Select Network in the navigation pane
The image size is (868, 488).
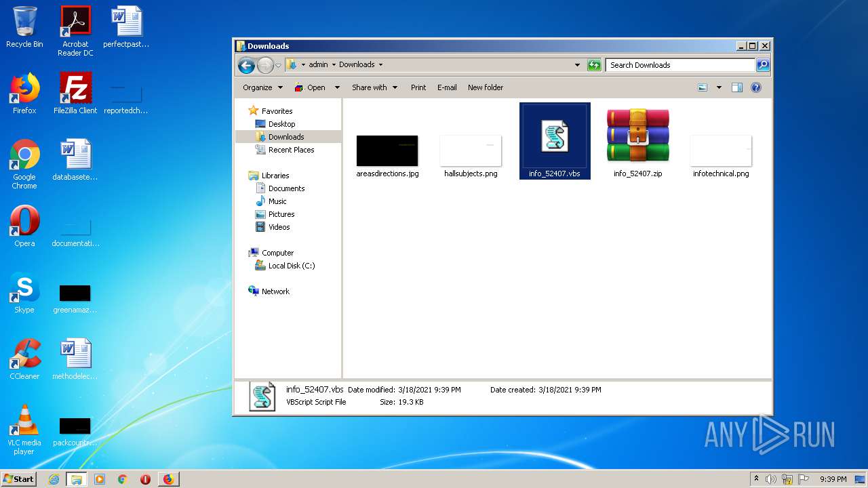point(275,291)
